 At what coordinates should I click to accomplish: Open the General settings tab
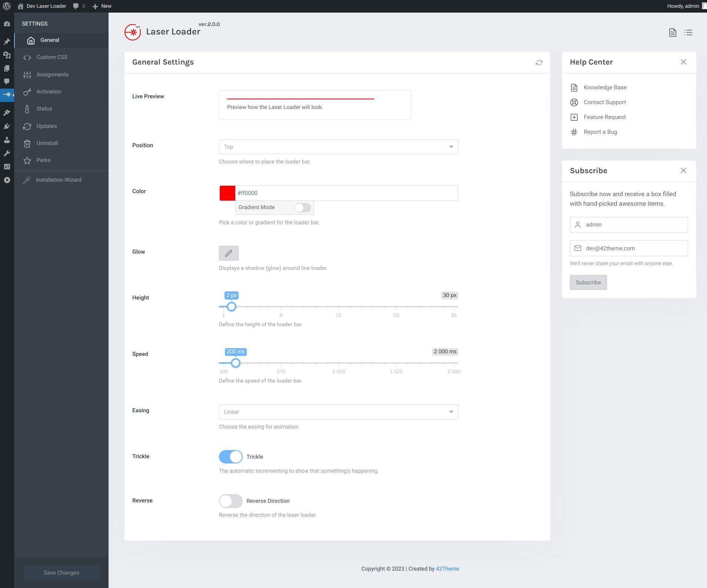(x=62, y=40)
